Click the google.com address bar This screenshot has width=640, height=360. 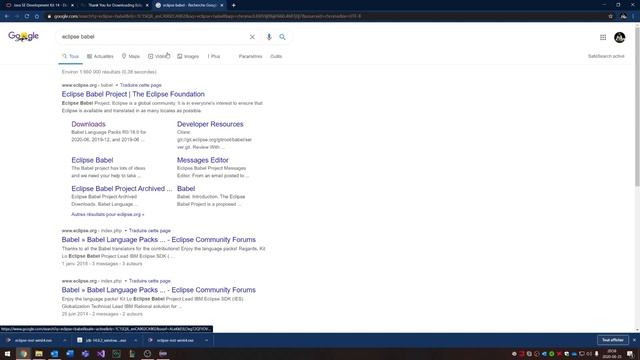point(327,16)
